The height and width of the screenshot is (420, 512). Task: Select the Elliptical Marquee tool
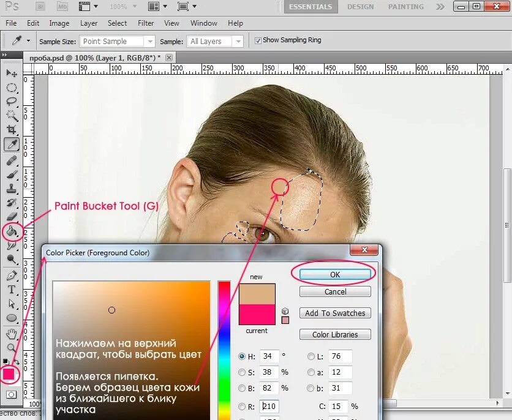coord(12,88)
